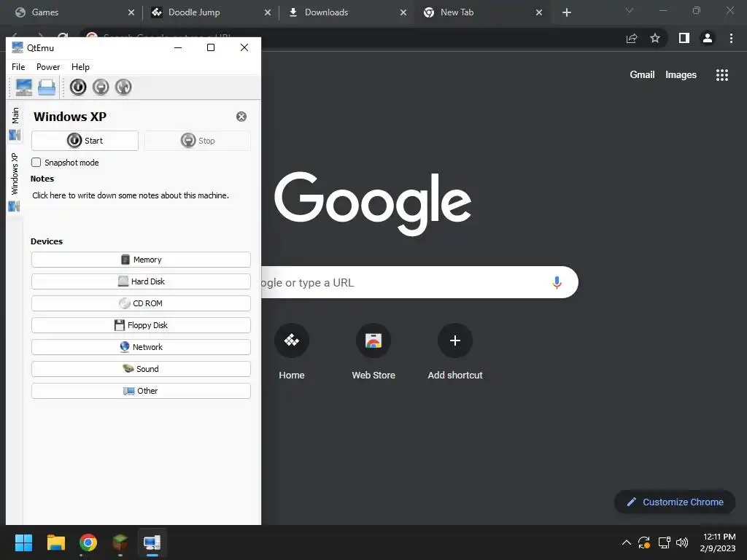Close the Downloads tab in Chrome
Viewport: 747px width, 560px height.
(403, 12)
